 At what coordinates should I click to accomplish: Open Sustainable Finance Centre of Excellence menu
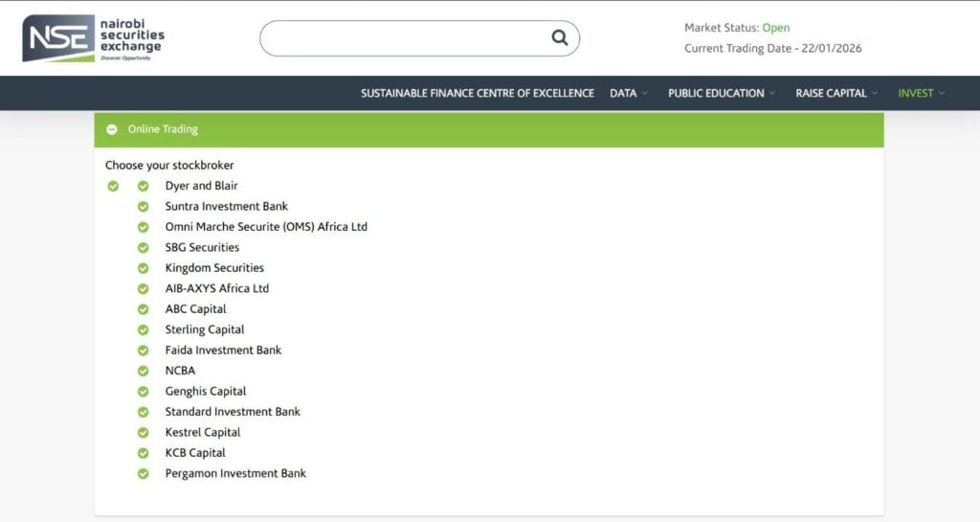478,93
